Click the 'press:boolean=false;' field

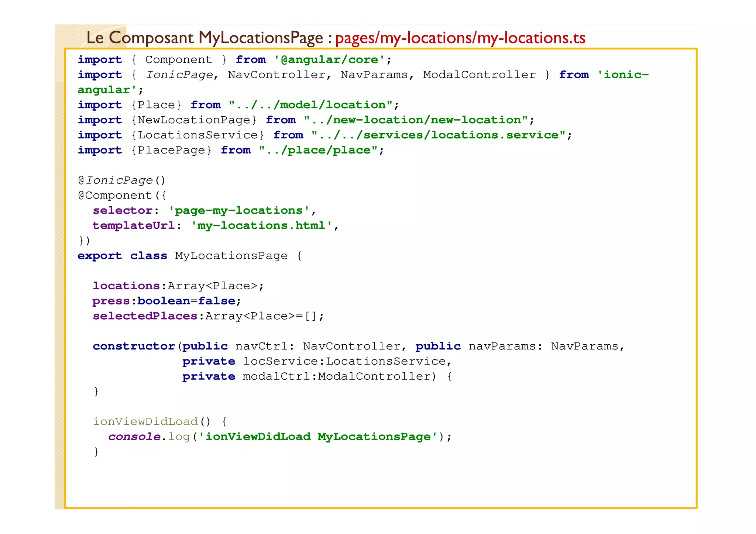click(x=167, y=301)
